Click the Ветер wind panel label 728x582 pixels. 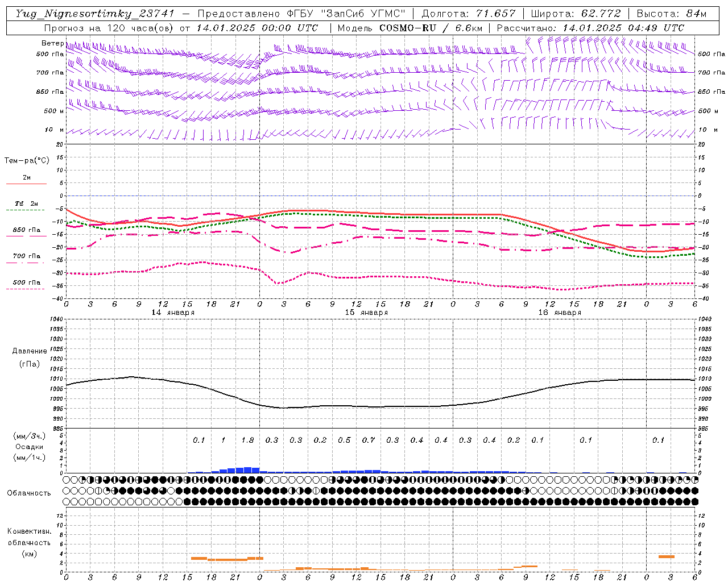coord(52,43)
